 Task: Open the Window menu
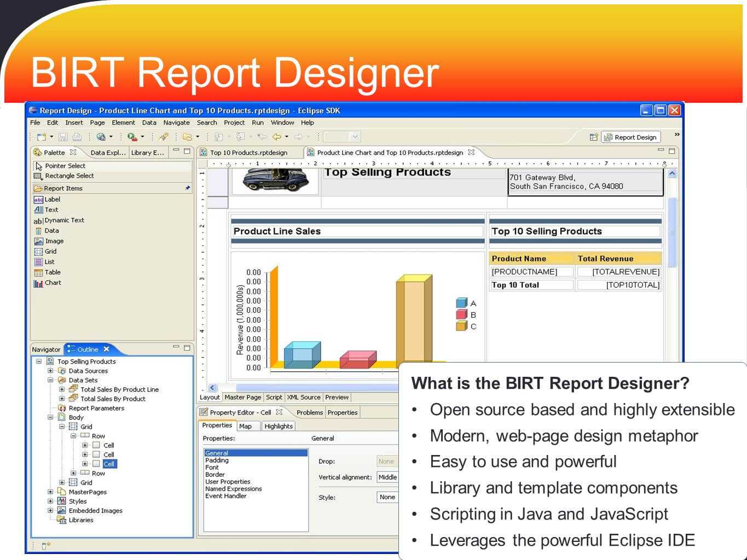[x=282, y=123]
